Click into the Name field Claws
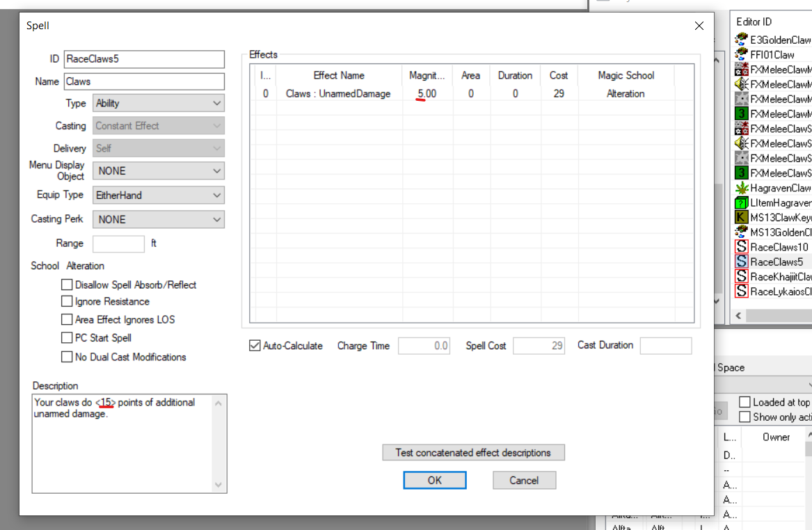This screenshot has height=530, width=812. (145, 81)
